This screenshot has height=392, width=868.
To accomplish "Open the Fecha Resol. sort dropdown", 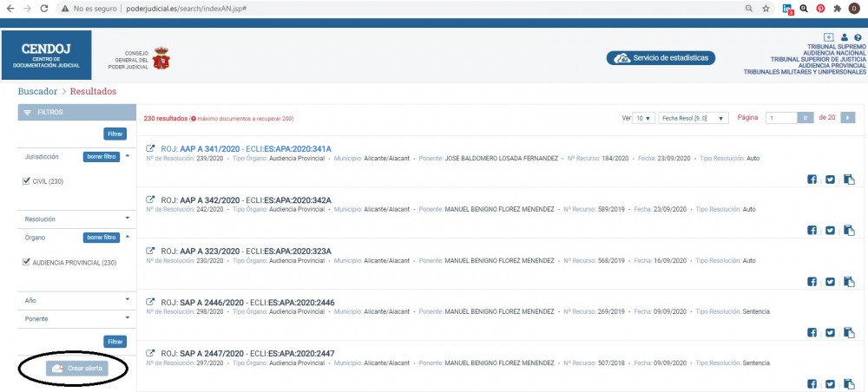I will tap(694, 118).
